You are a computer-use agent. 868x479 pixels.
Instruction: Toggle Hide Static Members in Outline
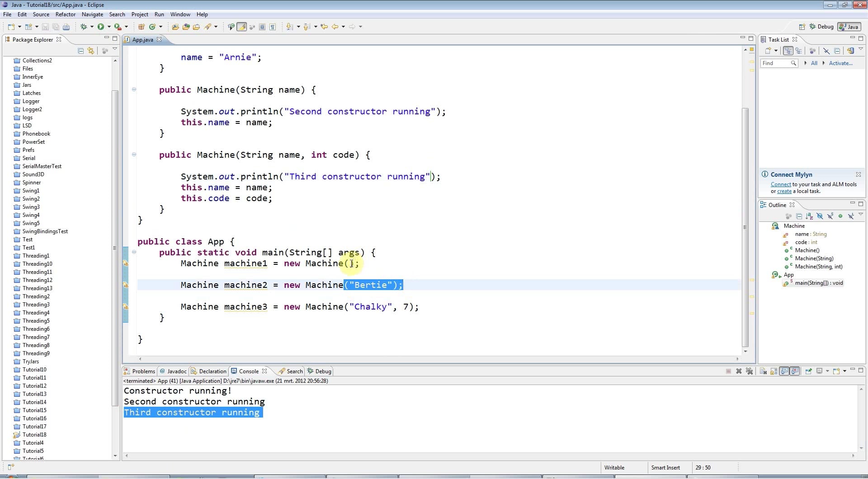click(830, 216)
